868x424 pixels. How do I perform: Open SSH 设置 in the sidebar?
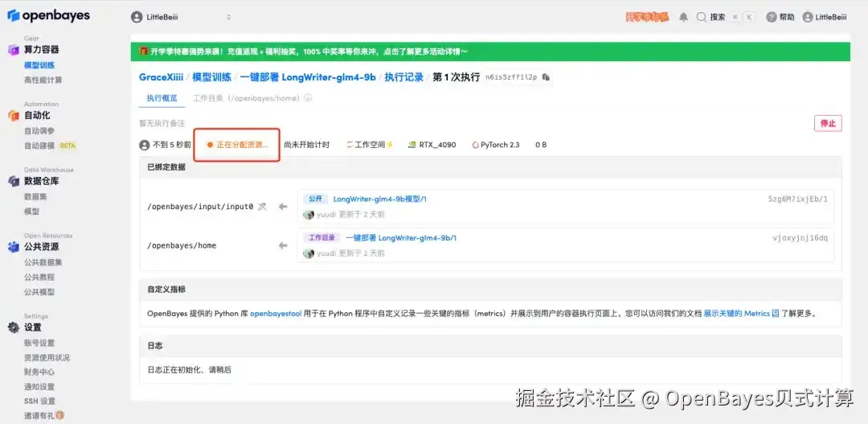39,401
